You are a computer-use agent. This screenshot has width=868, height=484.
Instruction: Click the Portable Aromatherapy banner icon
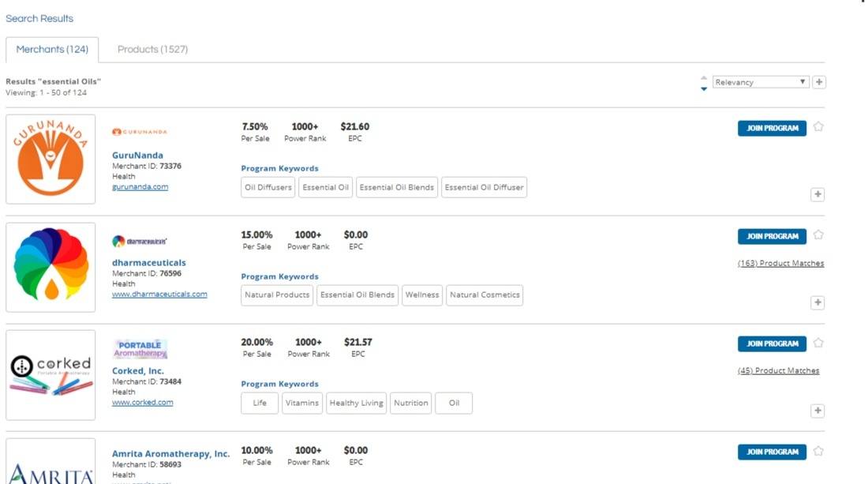tap(140, 349)
